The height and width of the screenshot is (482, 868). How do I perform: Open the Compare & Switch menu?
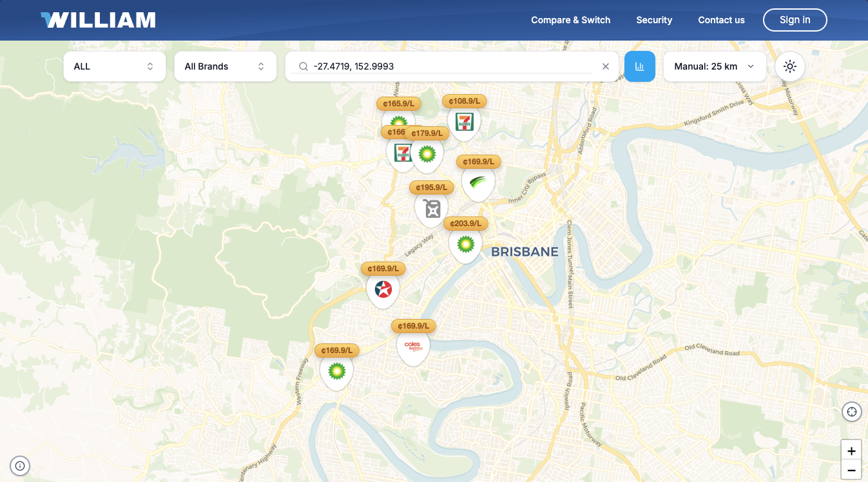point(570,20)
